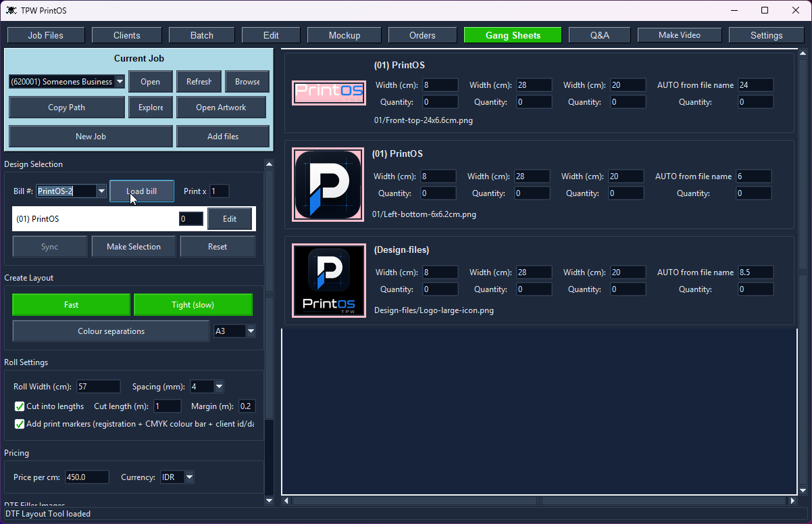Click AUTO width field showing 6
The height and width of the screenshot is (524, 812).
click(x=754, y=176)
